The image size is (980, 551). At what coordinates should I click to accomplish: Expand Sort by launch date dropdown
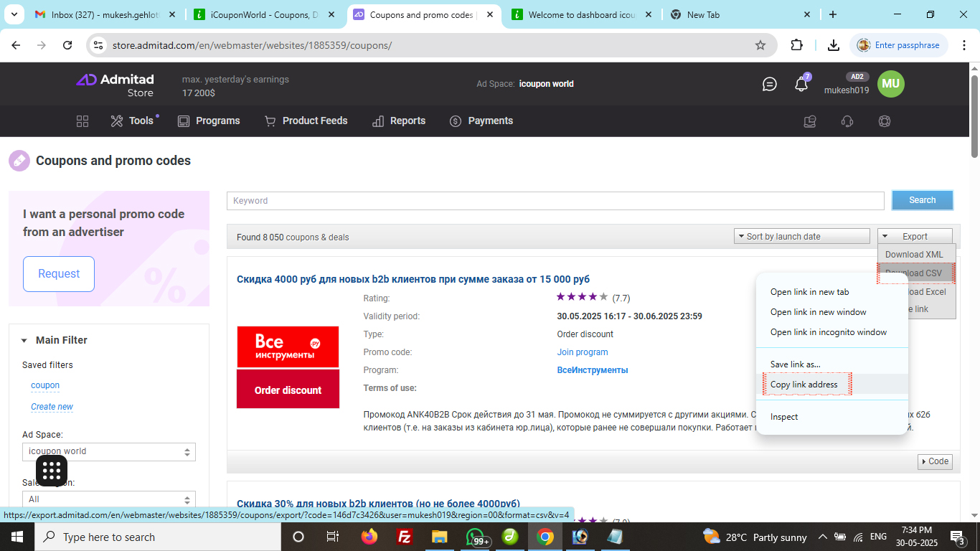(801, 236)
